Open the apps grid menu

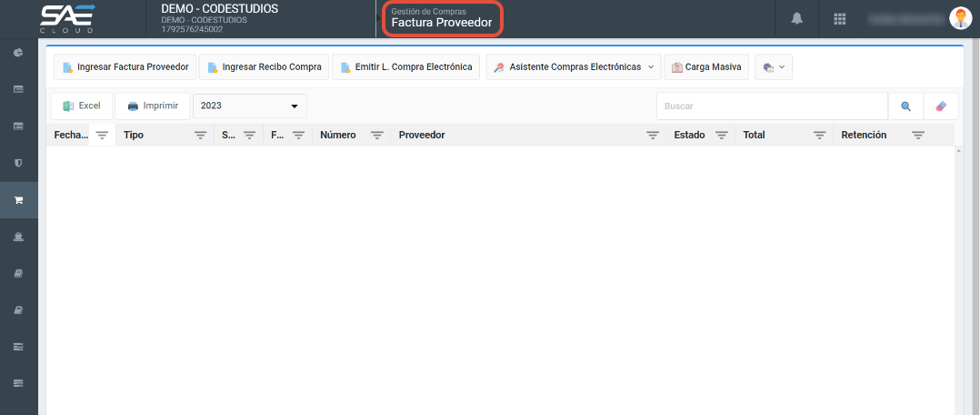pyautogui.click(x=840, y=19)
